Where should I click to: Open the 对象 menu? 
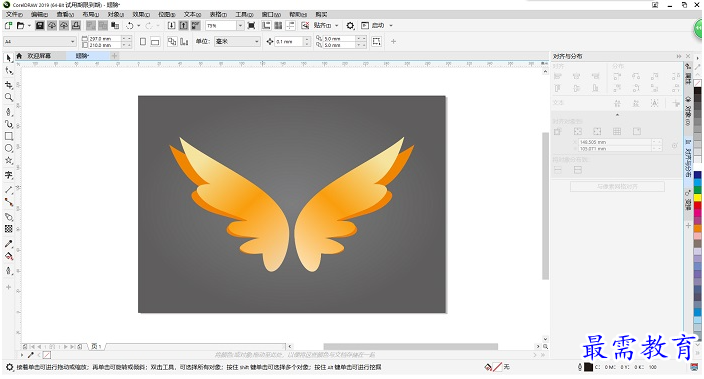coord(116,14)
